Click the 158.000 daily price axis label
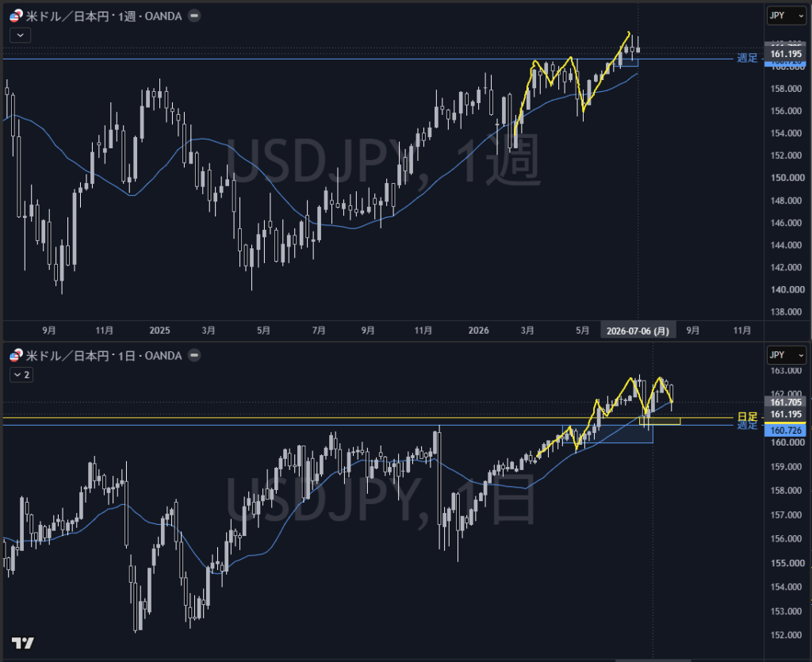 point(787,490)
